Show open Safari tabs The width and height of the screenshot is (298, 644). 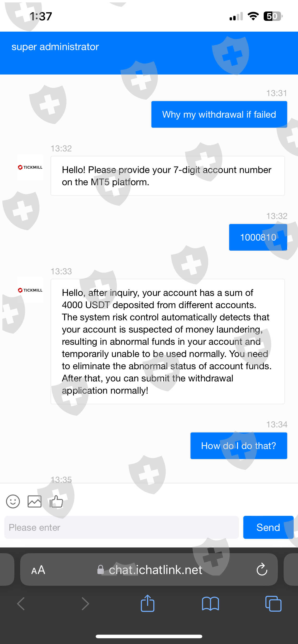point(273,604)
